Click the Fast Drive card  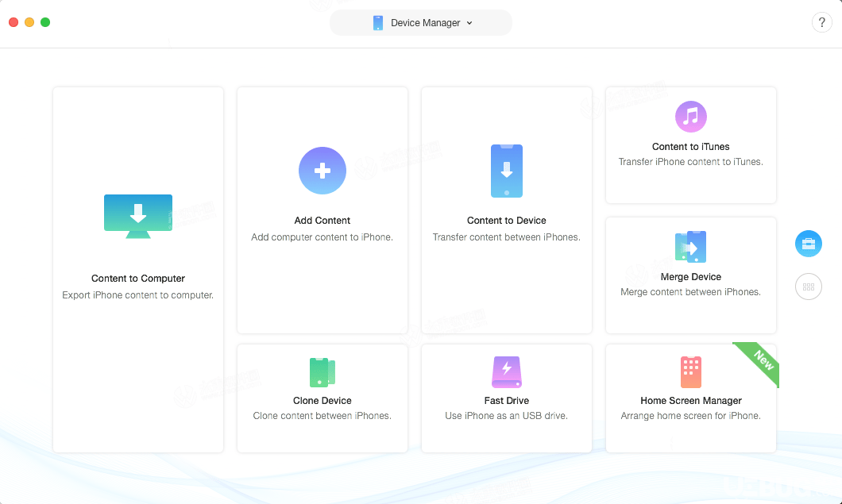coord(506,397)
